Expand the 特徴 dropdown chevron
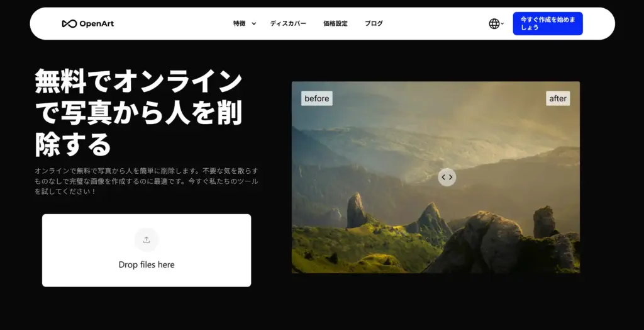Viewport: 644px width, 330px height. tap(254, 24)
